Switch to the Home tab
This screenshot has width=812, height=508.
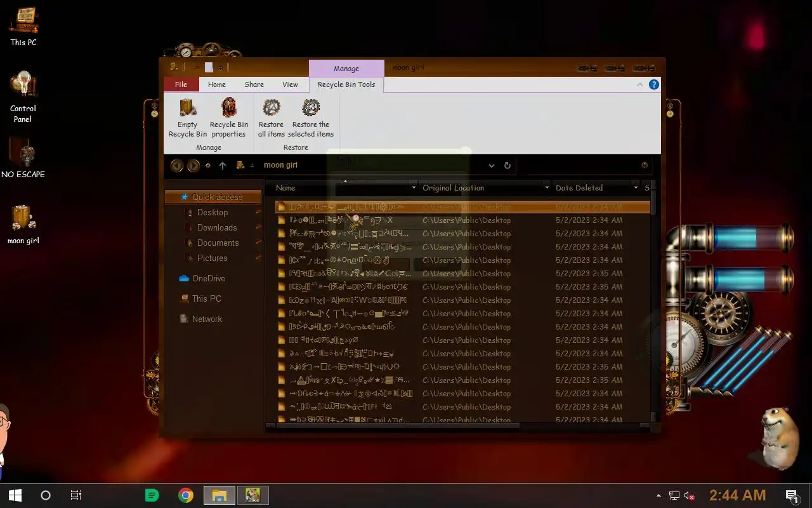(217, 84)
